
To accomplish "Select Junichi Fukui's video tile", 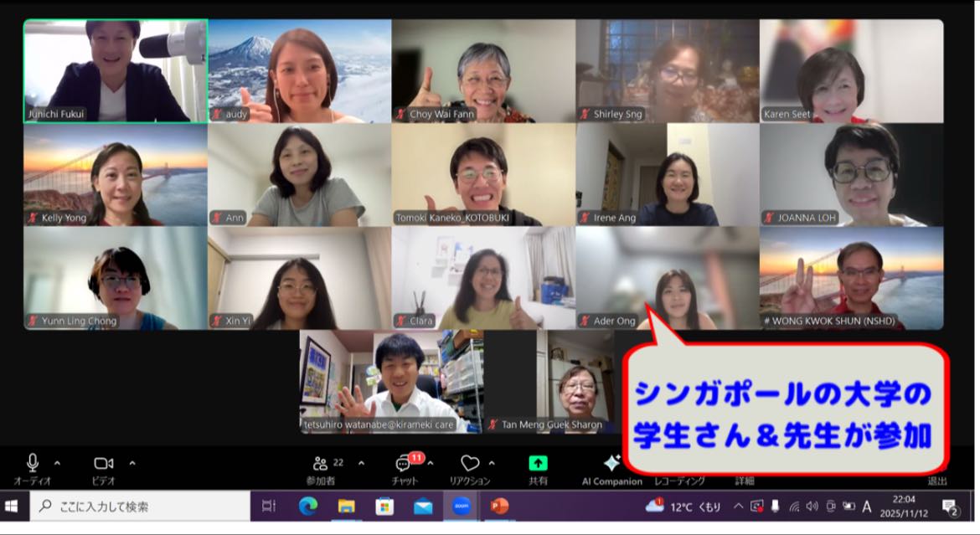I will (116, 71).
